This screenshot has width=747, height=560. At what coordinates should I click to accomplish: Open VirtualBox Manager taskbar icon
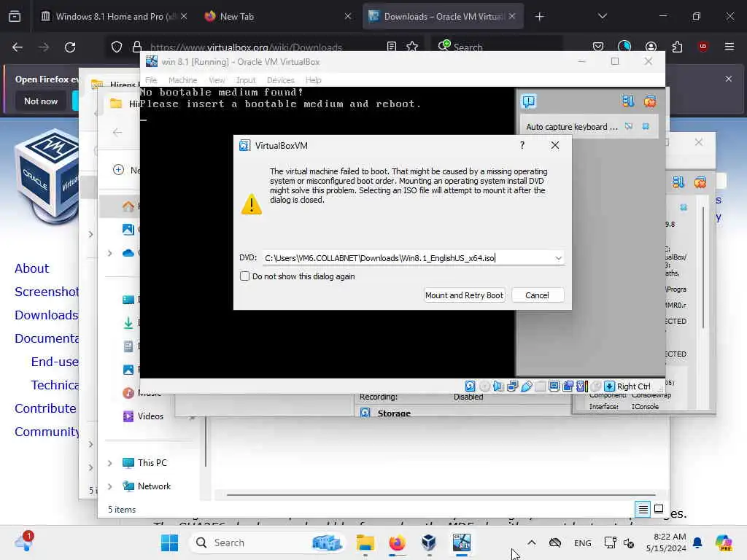(429, 542)
